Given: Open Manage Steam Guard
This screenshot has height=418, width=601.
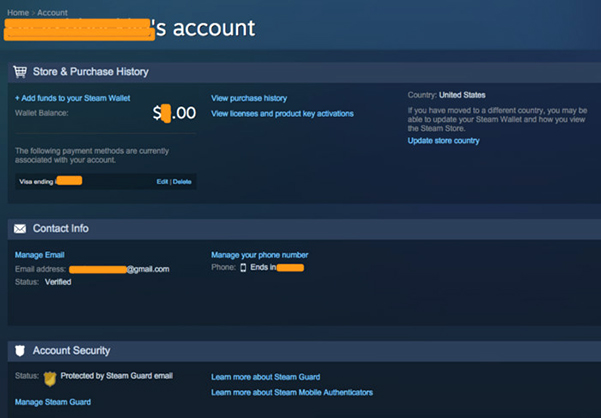Looking at the screenshot, I should pos(53,402).
